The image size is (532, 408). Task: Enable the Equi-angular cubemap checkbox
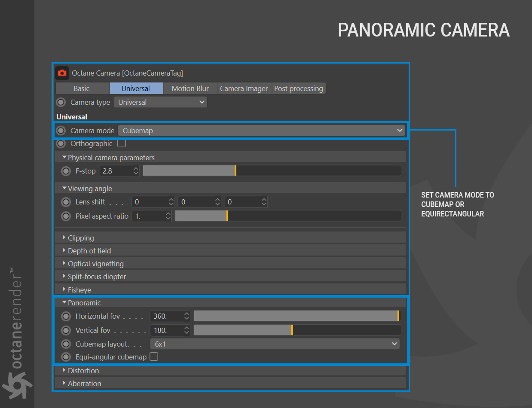[x=154, y=356]
